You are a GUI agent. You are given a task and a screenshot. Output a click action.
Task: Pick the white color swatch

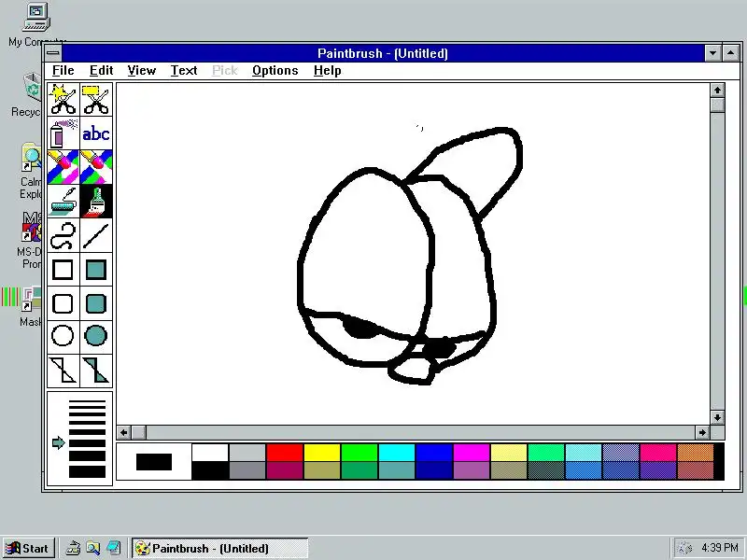[x=210, y=453]
